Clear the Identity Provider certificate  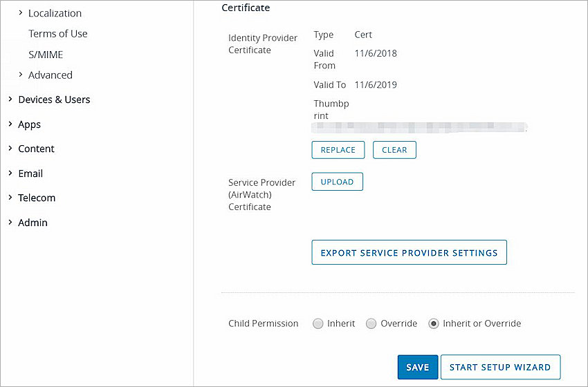394,150
